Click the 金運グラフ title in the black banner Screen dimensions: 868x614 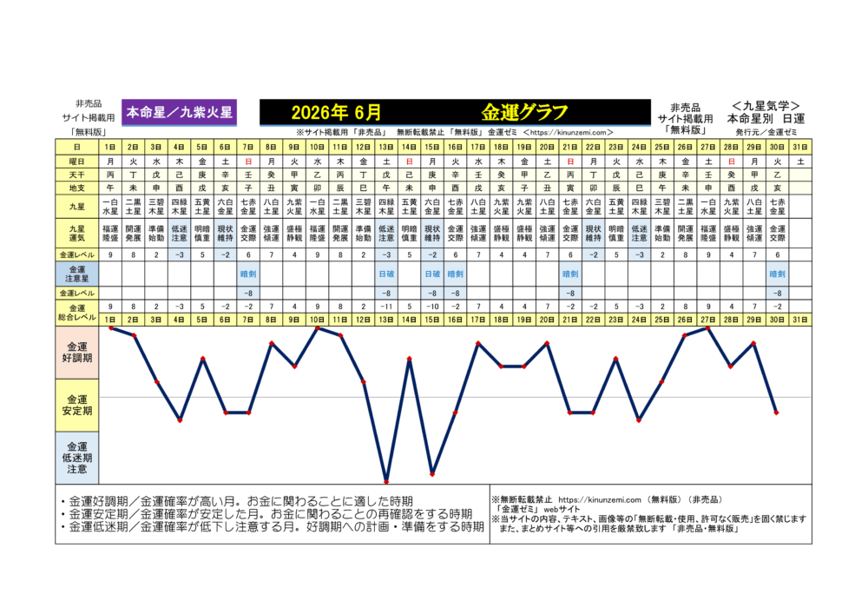click(524, 112)
